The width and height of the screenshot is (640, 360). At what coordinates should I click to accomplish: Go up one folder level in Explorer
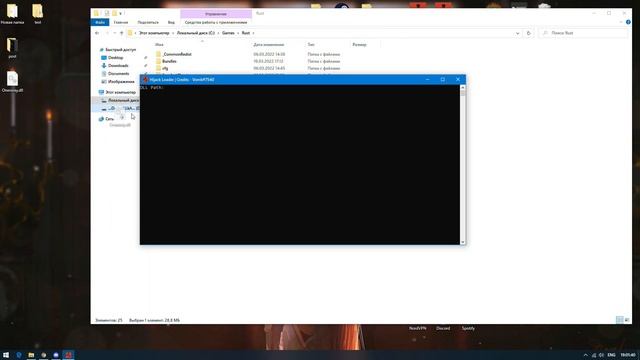(x=121, y=33)
